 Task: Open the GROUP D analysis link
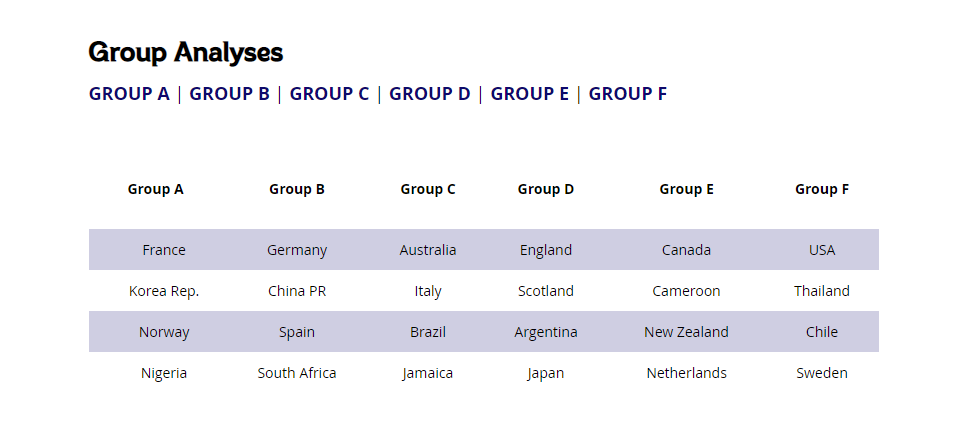point(430,94)
